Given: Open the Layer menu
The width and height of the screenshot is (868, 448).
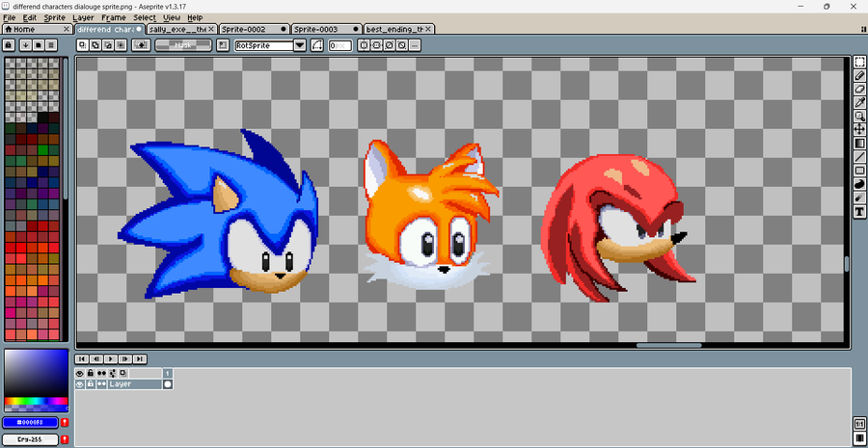Looking at the screenshot, I should coord(83,17).
